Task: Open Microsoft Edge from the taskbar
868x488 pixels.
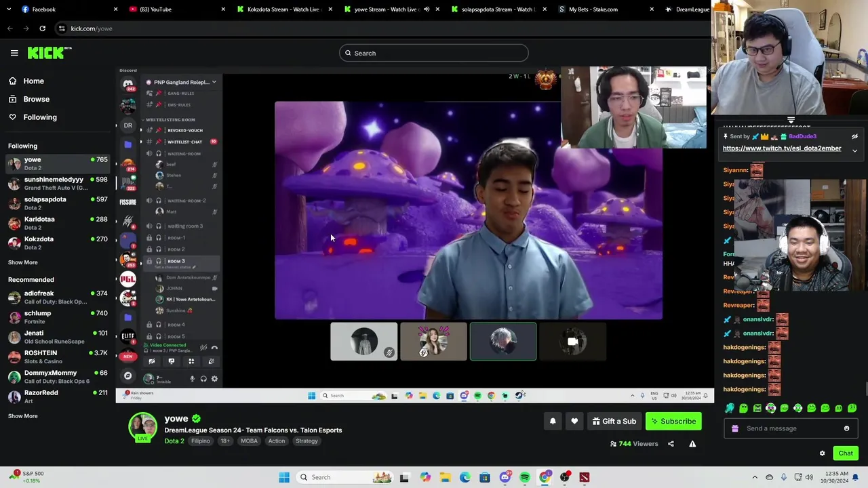Action: coord(465,477)
